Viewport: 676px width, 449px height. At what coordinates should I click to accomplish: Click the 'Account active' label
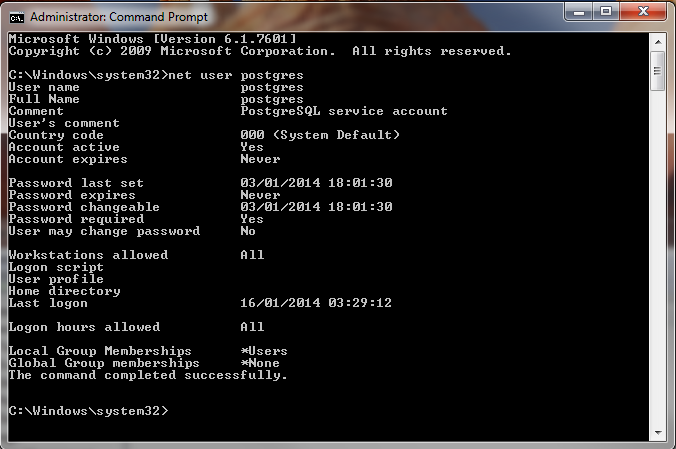click(64, 147)
